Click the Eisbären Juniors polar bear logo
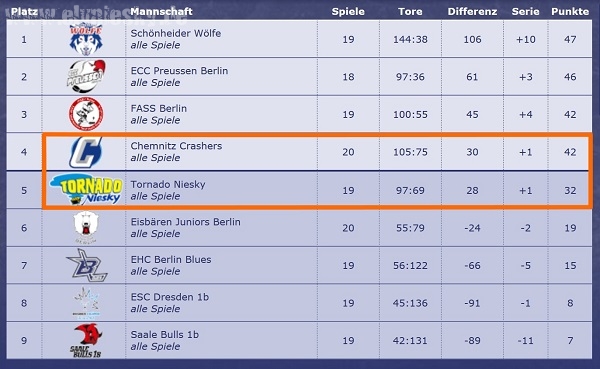Screen dimensions: 600x369 coord(86,227)
